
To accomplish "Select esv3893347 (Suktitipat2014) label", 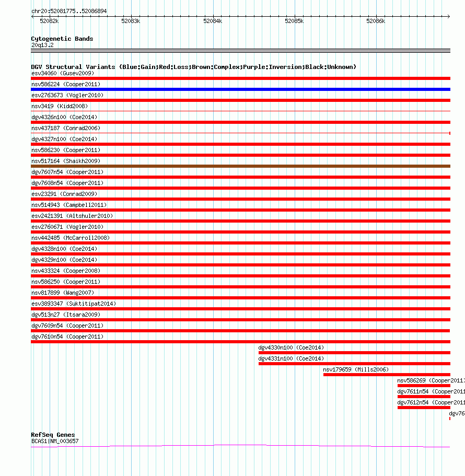I will (x=74, y=303).
